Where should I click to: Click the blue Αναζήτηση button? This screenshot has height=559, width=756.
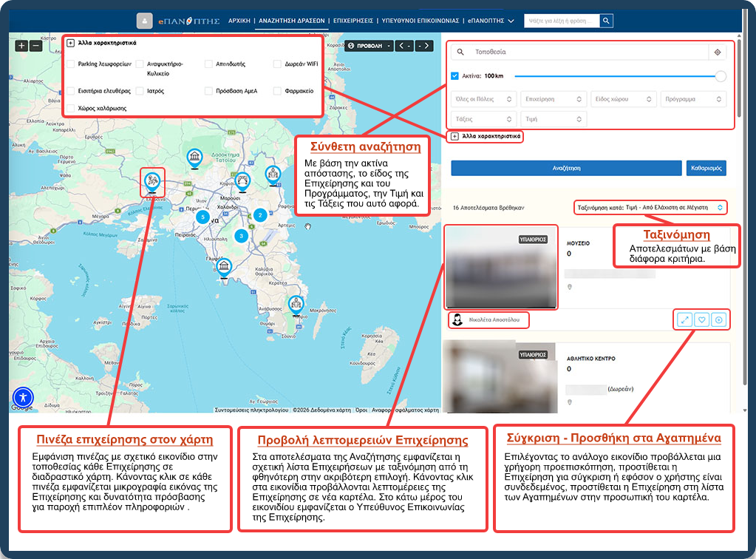(567, 169)
